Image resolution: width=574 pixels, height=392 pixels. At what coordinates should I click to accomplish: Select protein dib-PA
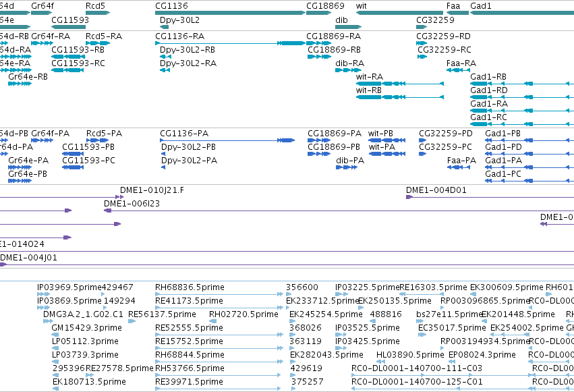(347, 167)
